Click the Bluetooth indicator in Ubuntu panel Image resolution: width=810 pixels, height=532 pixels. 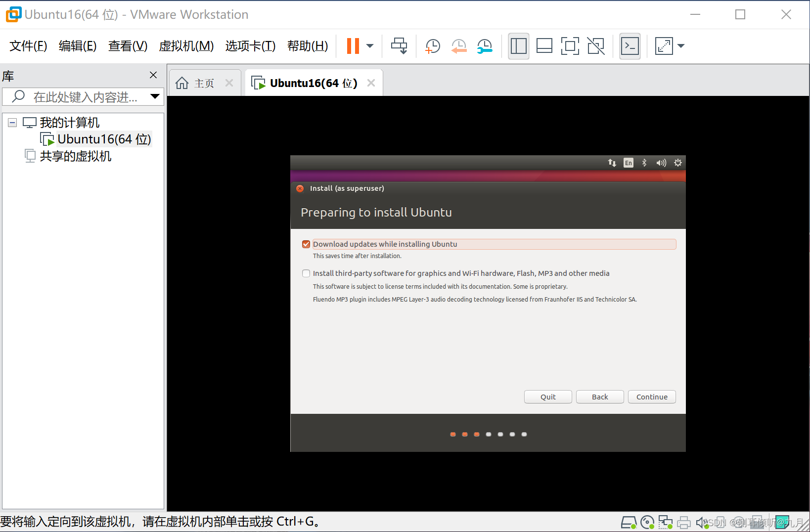[644, 163]
